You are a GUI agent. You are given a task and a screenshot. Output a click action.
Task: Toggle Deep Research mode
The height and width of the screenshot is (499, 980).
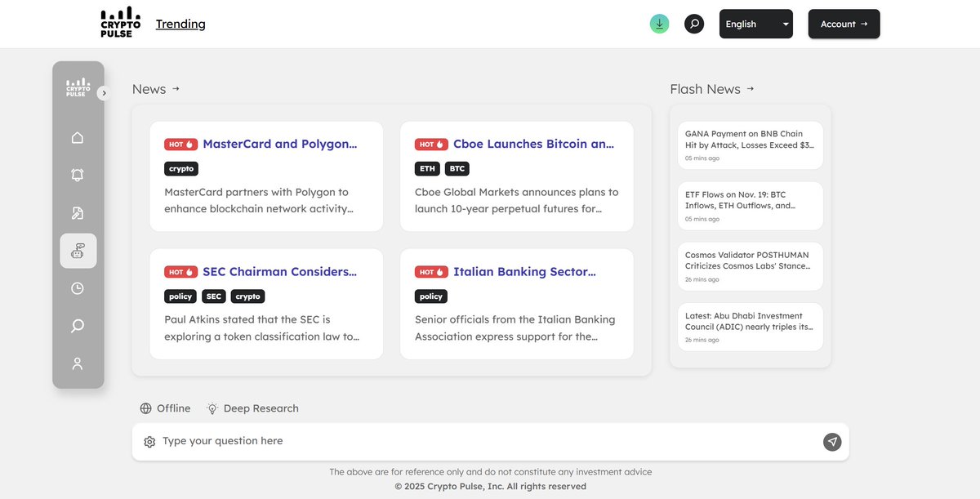(x=252, y=408)
